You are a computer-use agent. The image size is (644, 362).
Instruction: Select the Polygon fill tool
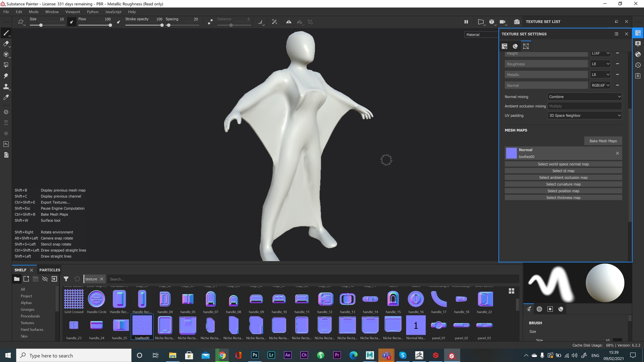point(6,65)
